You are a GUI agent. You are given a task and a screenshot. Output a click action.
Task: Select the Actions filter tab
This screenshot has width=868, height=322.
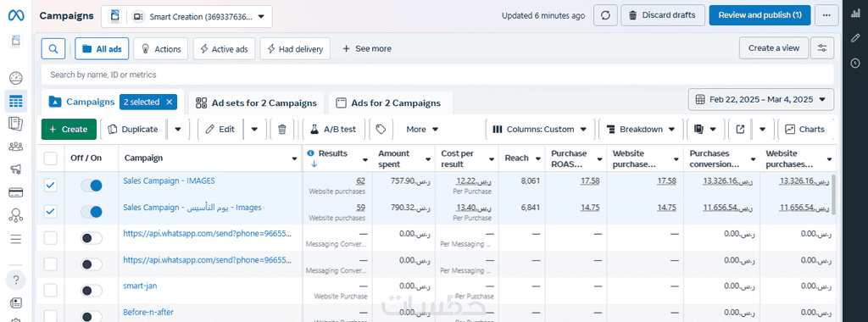161,48
